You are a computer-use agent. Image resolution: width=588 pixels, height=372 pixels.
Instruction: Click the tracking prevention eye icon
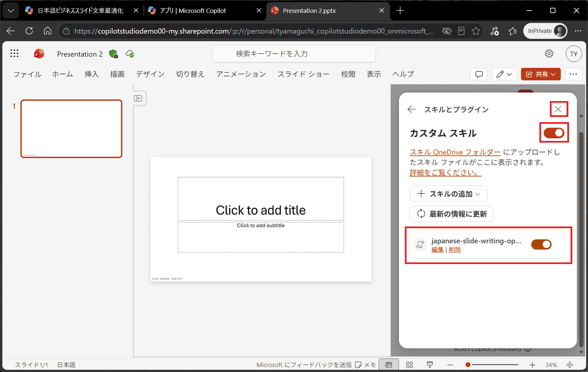click(x=446, y=31)
